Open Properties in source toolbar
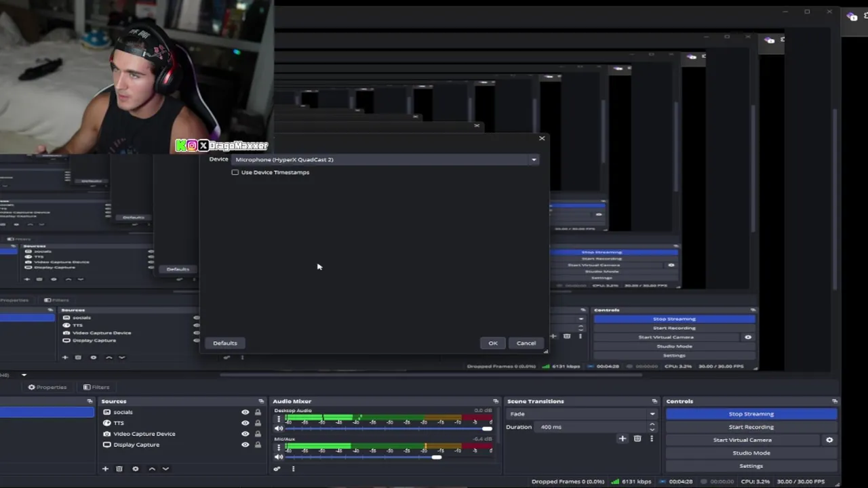Screen dimensions: 868x488 (47, 387)
